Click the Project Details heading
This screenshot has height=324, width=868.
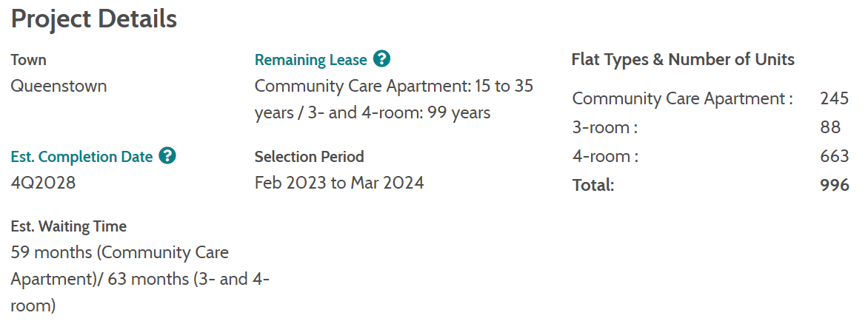(94, 19)
